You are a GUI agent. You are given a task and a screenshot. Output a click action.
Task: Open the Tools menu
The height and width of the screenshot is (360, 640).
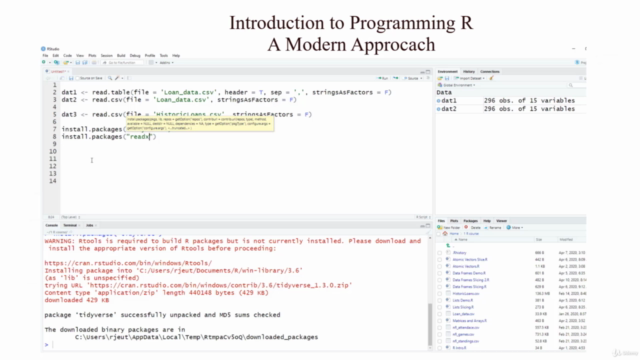pyautogui.click(x=164, y=56)
